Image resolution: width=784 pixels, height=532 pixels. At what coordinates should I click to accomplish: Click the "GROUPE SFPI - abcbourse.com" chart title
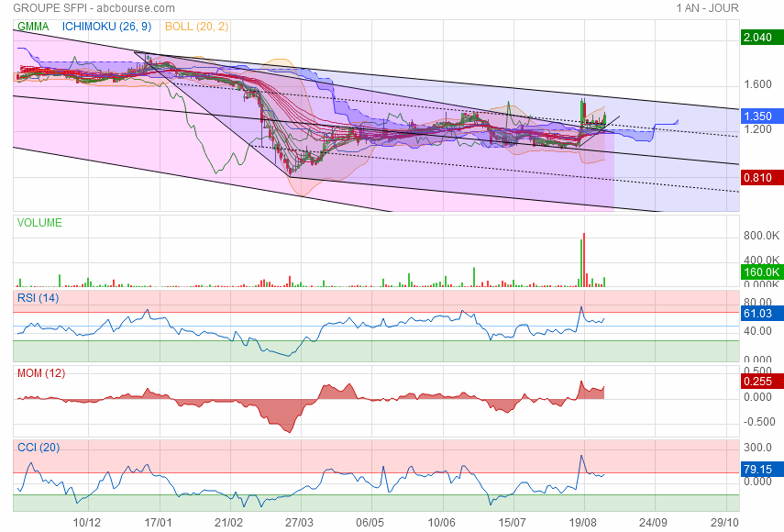(x=94, y=8)
